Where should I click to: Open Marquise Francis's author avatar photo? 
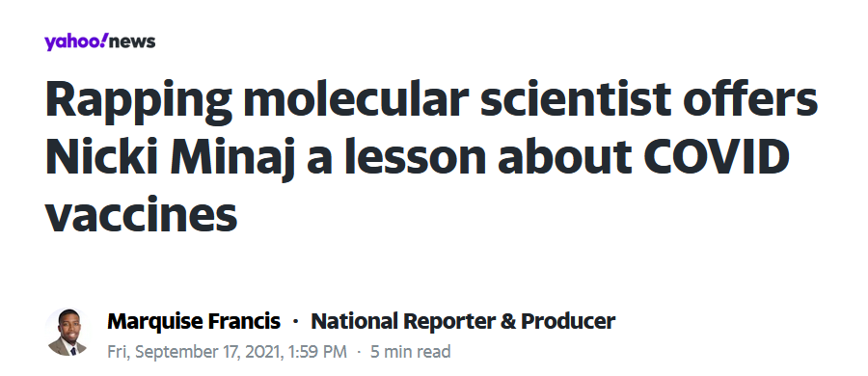tap(67, 333)
